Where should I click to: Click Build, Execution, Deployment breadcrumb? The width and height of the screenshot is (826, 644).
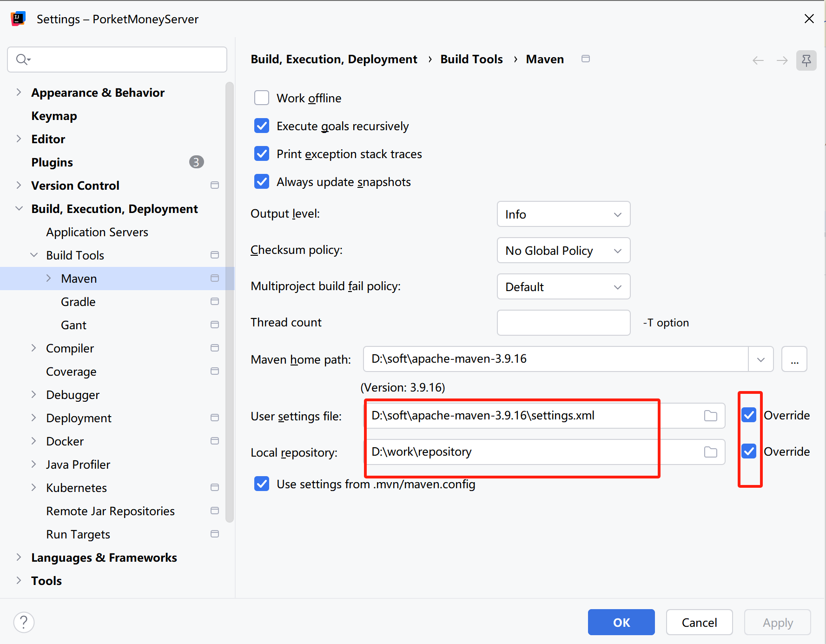(x=334, y=59)
